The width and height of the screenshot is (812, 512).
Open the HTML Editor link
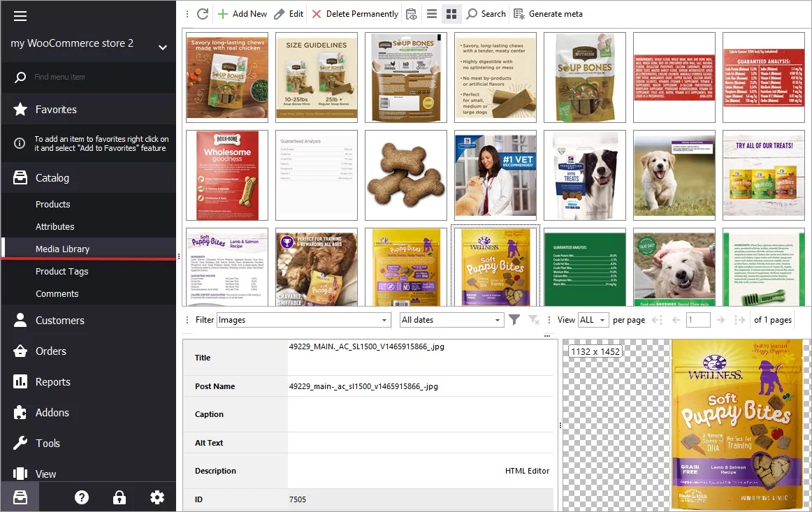(x=527, y=471)
